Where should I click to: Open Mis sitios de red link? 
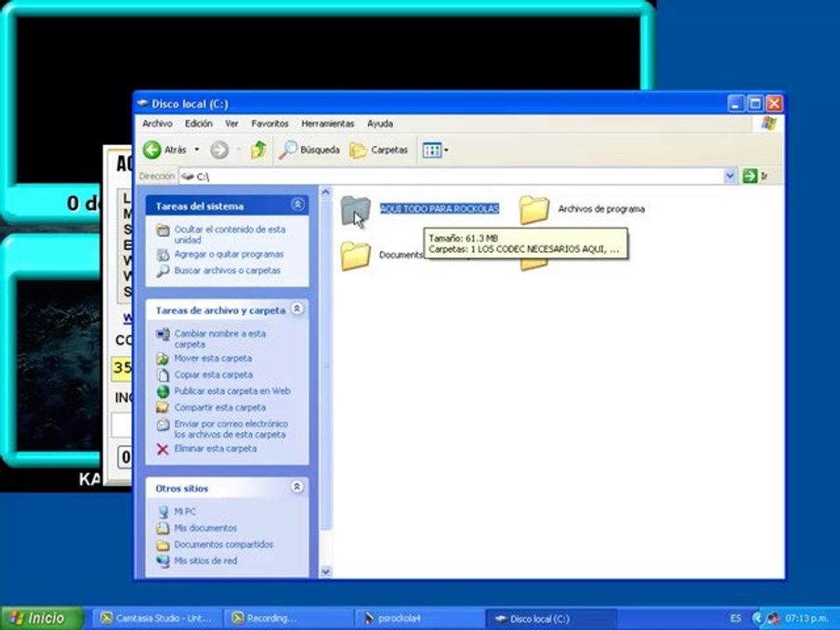click(205, 561)
